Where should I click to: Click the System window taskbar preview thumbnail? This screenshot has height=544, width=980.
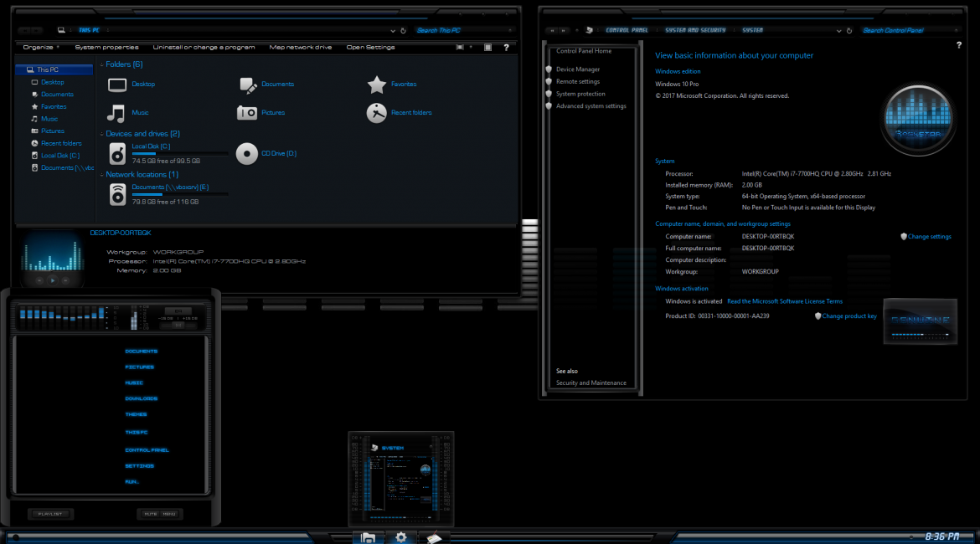[x=400, y=480]
